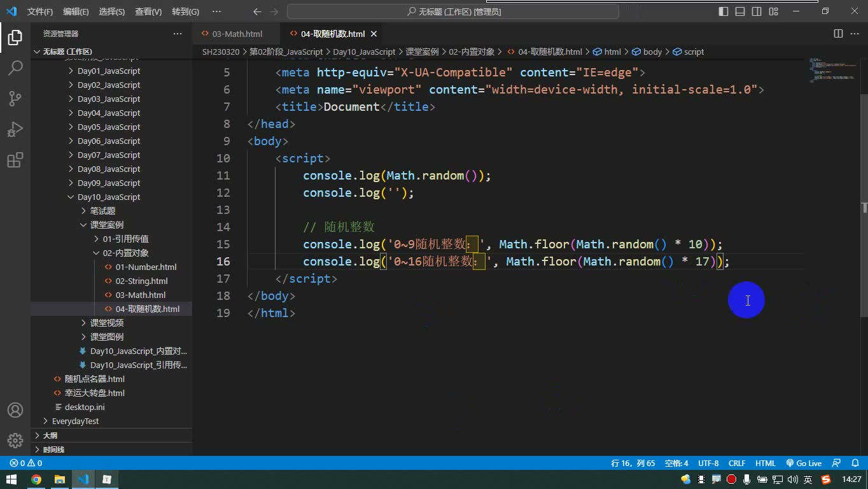Viewport: 868px width, 489px height.
Task: Open File Explorer from the taskbar
Action: coord(59,479)
